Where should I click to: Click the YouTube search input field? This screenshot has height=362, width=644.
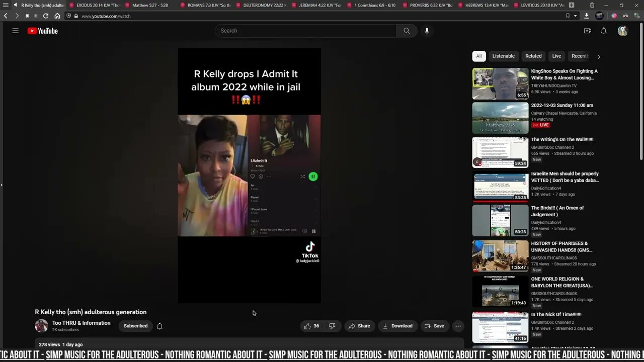click(x=305, y=31)
